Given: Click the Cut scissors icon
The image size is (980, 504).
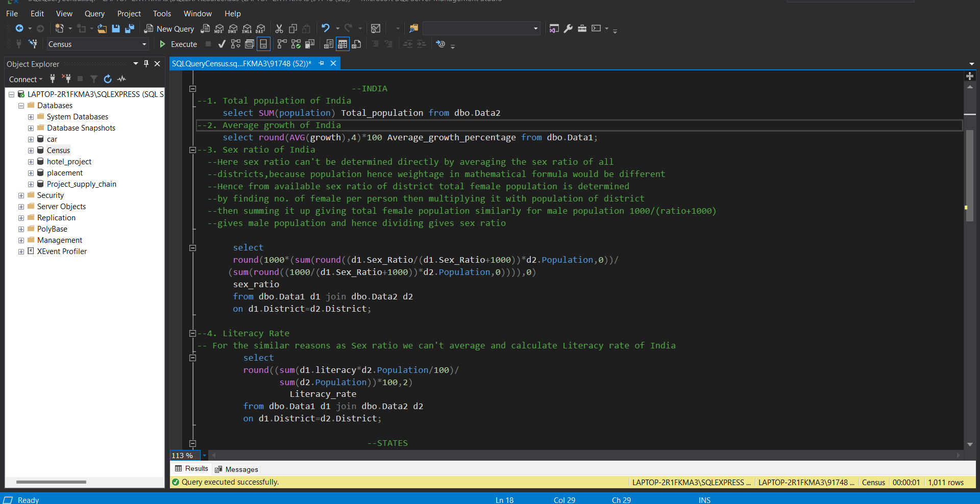Looking at the screenshot, I should point(279,29).
